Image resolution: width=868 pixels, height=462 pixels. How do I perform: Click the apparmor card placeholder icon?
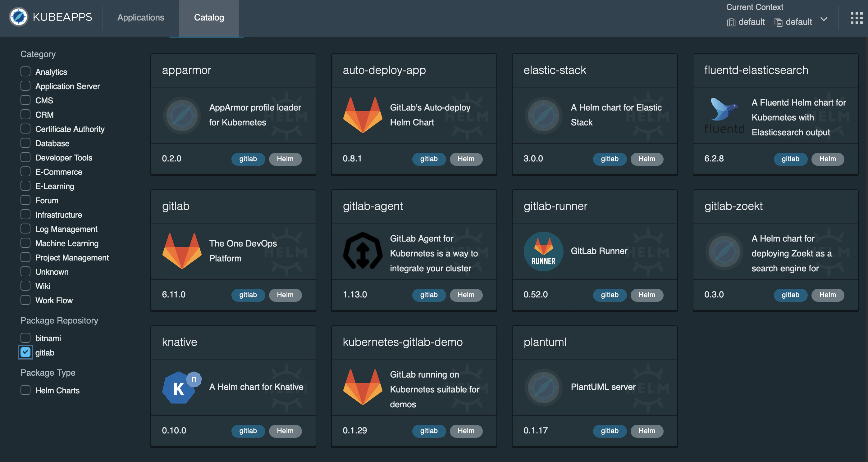pos(182,115)
